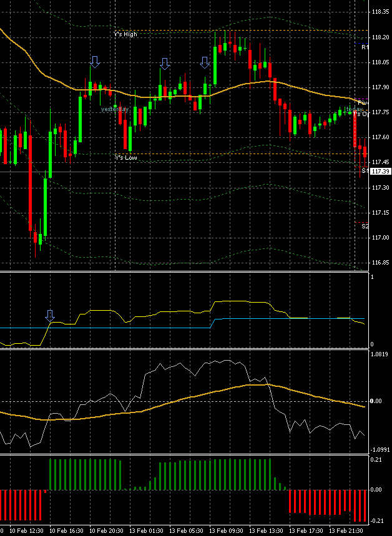Viewport: 392px width, 536px height.
Task: Click the -1.0991 oscillator scale minimum
Action: [x=380, y=449]
